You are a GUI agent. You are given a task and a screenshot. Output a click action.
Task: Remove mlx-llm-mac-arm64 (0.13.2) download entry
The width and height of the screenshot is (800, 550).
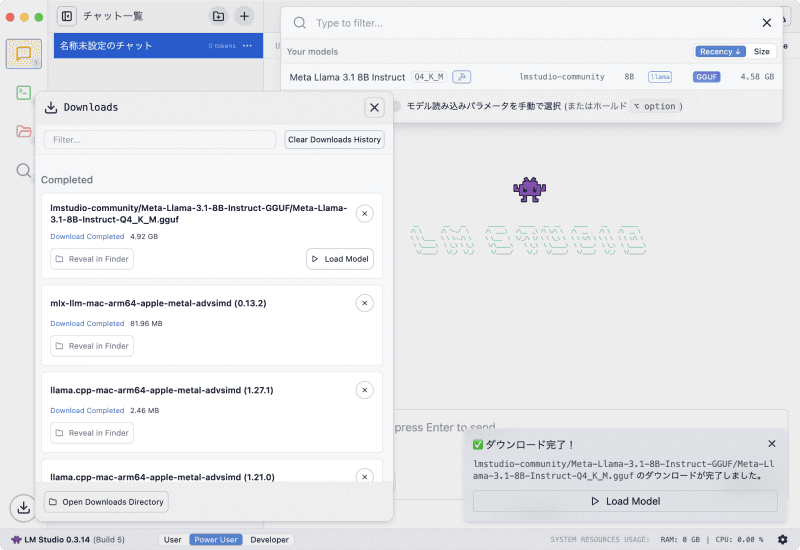[x=365, y=303]
